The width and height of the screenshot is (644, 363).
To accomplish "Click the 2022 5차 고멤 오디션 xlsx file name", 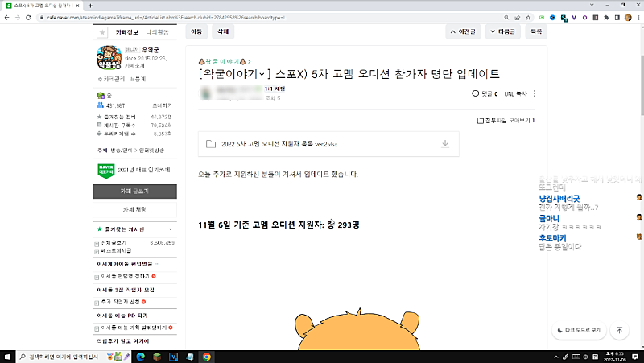I will tap(279, 144).
